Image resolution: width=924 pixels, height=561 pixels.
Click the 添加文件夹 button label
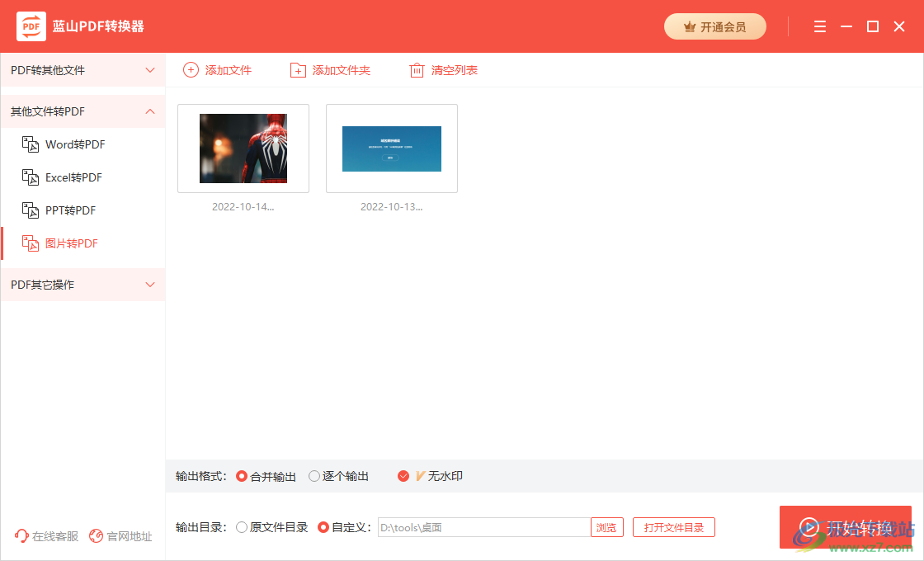pyautogui.click(x=342, y=70)
